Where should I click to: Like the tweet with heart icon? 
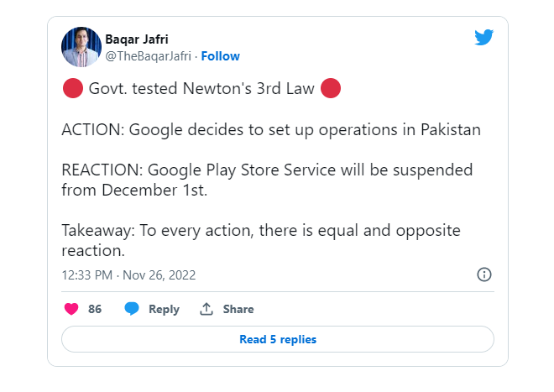(71, 309)
